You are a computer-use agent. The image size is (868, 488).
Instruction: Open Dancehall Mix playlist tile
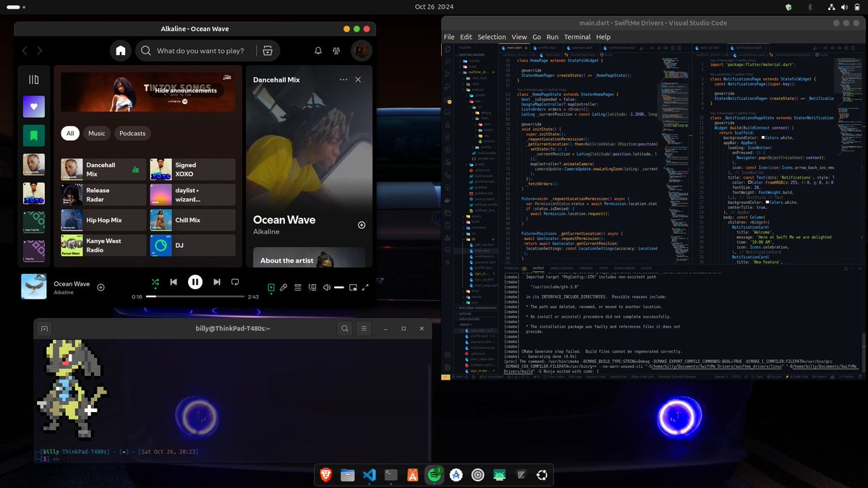[103, 170]
